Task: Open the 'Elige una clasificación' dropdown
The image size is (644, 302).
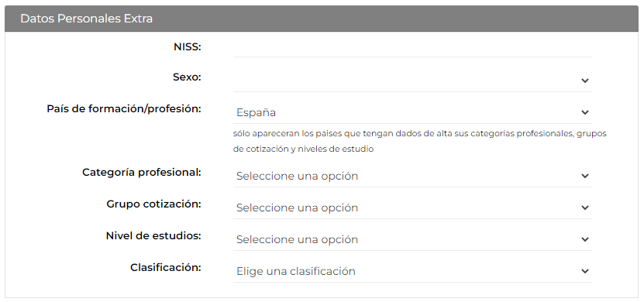Action: tap(412, 271)
